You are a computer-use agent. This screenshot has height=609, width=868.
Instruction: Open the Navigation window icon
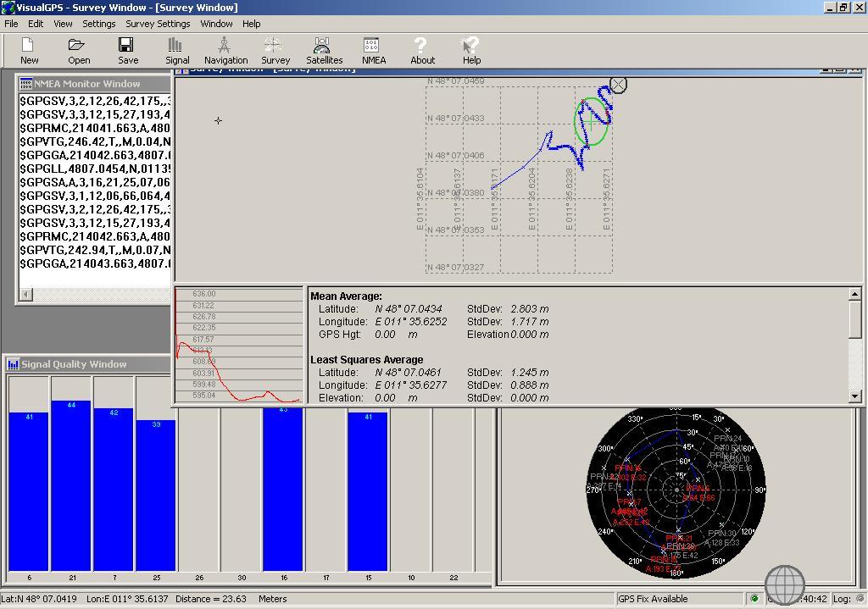224,44
